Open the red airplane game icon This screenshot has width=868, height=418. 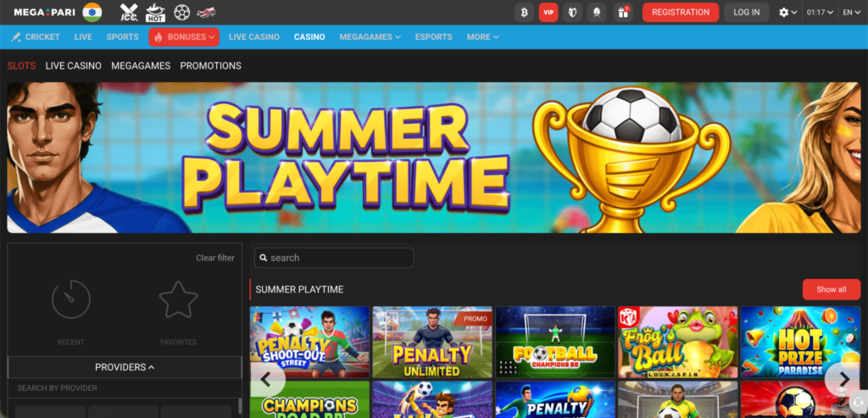(x=206, y=12)
